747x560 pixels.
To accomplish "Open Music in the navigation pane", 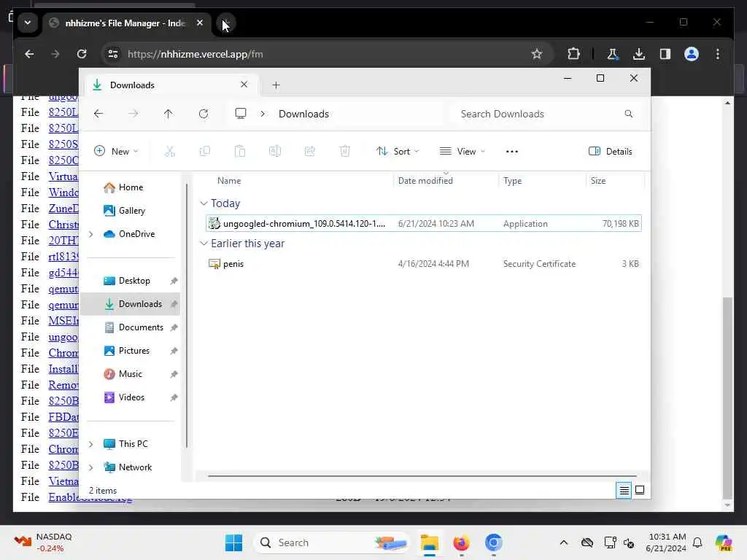I will pyautogui.click(x=130, y=374).
